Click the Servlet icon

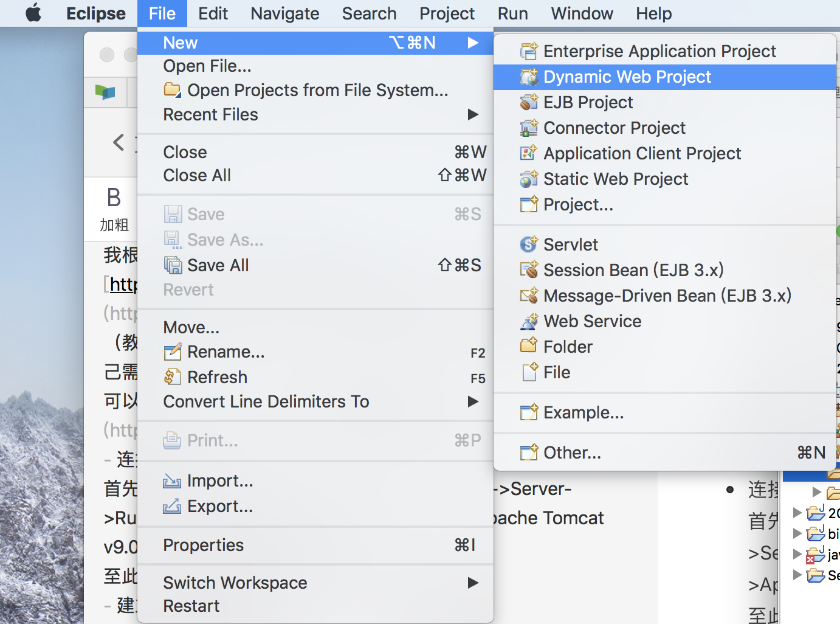point(529,244)
